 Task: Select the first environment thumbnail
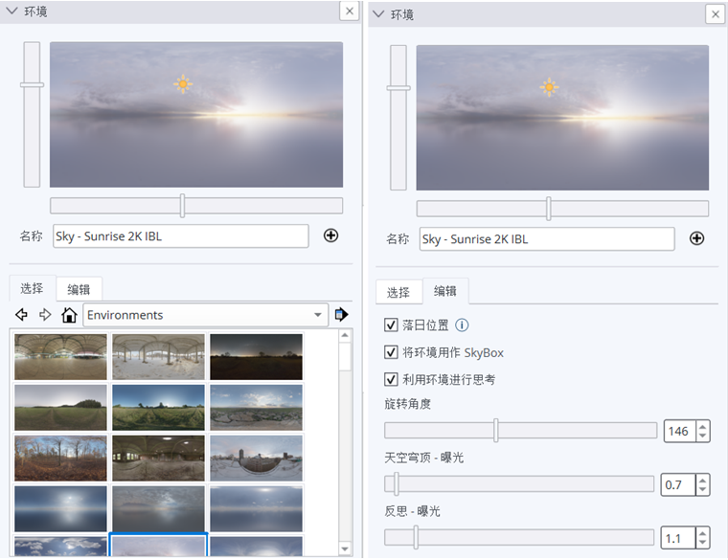point(61,356)
